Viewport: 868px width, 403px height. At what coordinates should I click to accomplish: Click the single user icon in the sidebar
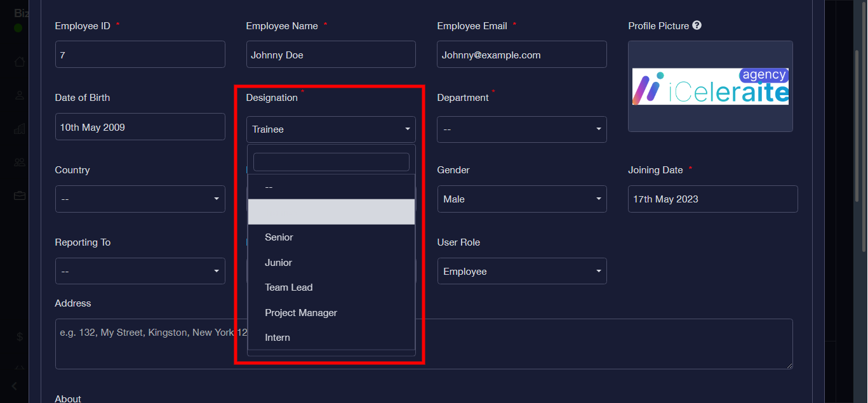tap(20, 95)
